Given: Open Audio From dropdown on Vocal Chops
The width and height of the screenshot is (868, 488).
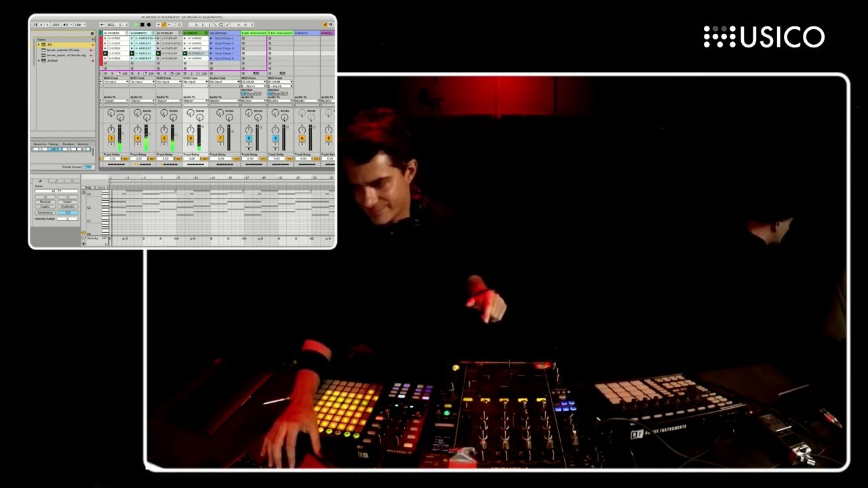Looking at the screenshot, I should point(224,81).
